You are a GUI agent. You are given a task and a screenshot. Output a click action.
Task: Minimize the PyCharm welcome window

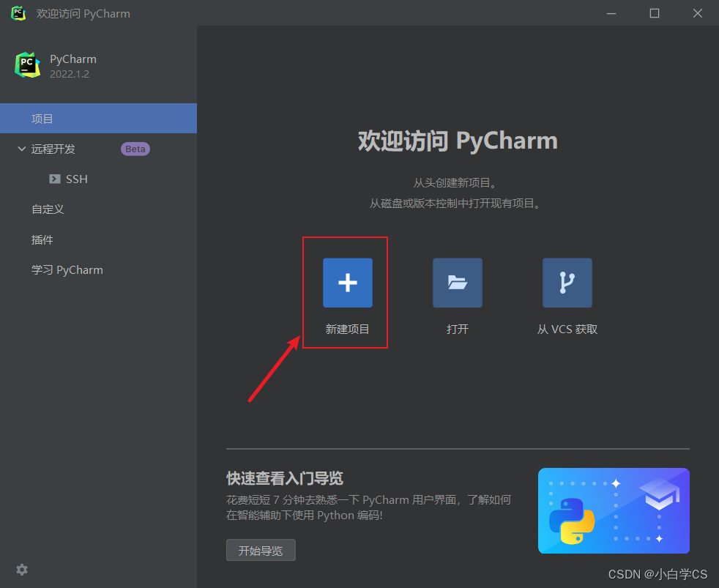click(x=611, y=13)
